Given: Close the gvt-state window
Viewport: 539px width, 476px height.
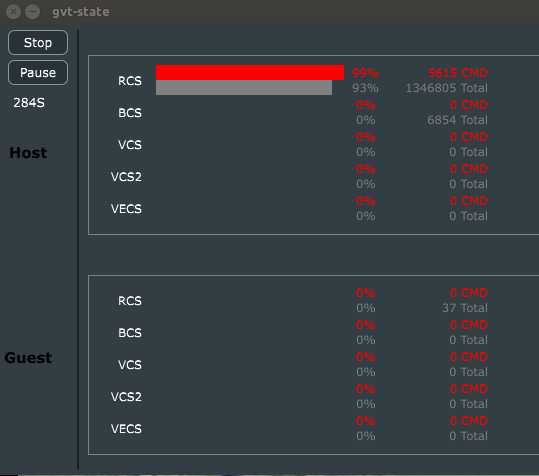Looking at the screenshot, I should [13, 12].
